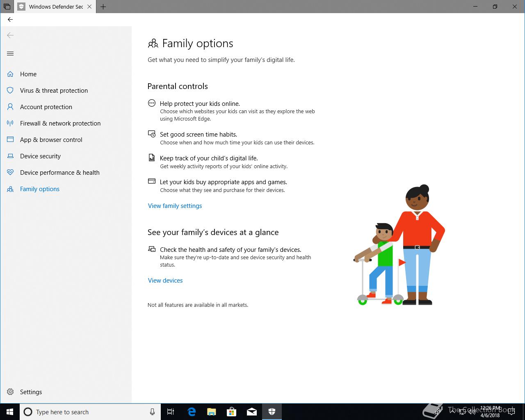
Task: Select the 'Windows Defender Sec' tab title
Action: pos(56,7)
